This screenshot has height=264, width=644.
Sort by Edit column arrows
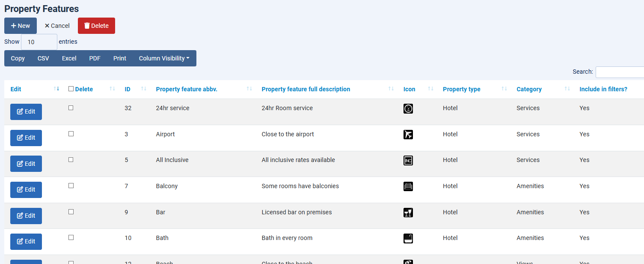(56, 89)
